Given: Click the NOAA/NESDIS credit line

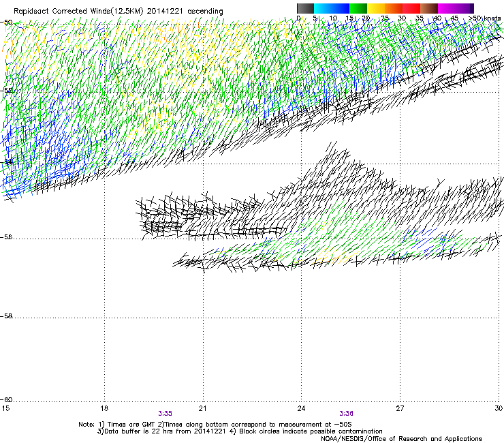Looking at the screenshot, I should click(401, 439).
